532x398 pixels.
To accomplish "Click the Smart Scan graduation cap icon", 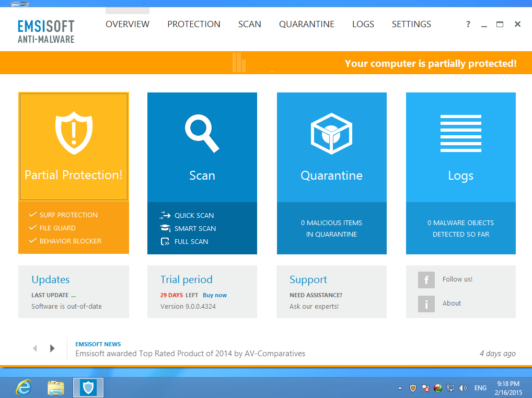I will pos(165,228).
